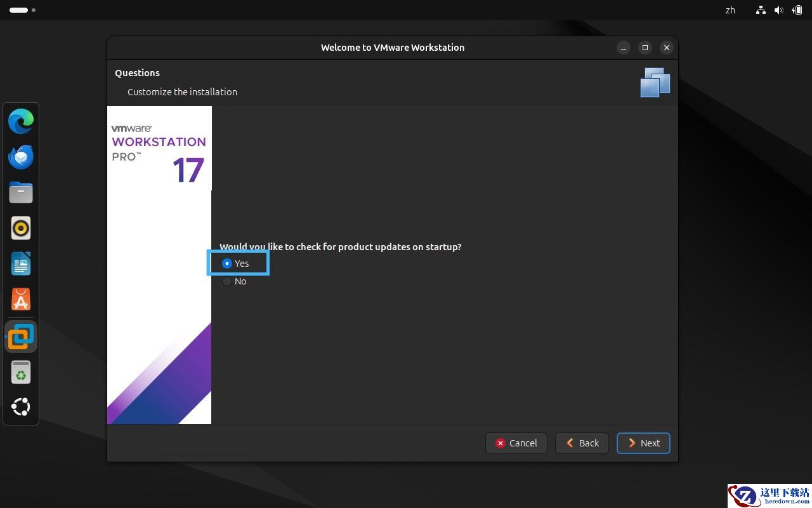
Task: Click the VMware Workstation dock icon
Action: click(x=21, y=337)
